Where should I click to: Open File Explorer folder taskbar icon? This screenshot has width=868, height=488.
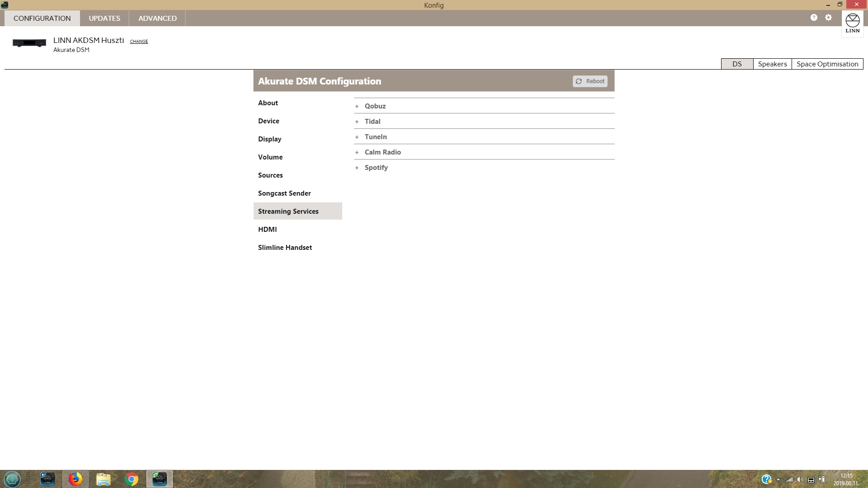pyautogui.click(x=104, y=479)
